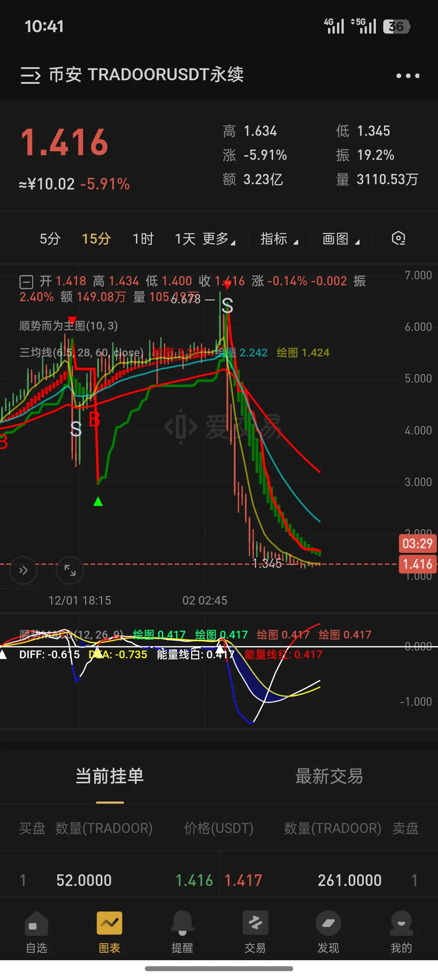
Task: Open 交易 trade in bottom nav
Action: tap(255, 932)
